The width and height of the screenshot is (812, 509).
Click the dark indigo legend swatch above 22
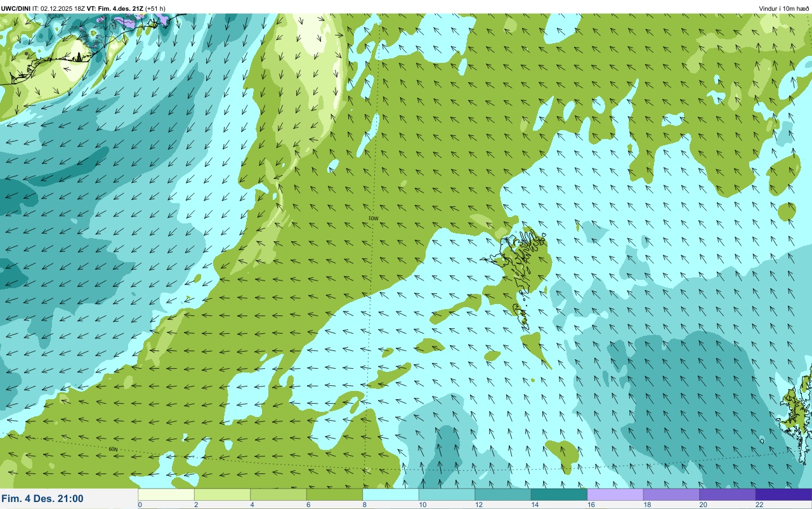[783, 494]
